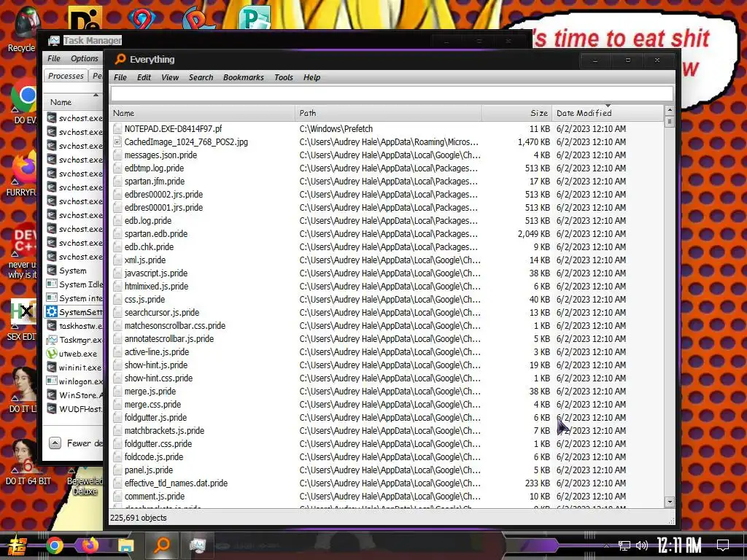747x560 pixels.
Task: Open the Edit menu in Everything
Action: (144, 77)
